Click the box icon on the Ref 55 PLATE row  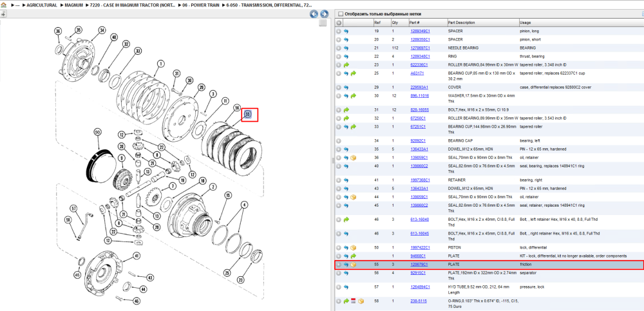click(x=353, y=265)
